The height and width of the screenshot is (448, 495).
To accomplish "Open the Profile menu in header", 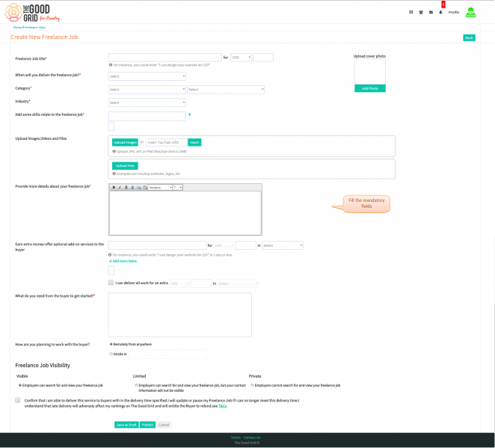I will click(454, 12).
